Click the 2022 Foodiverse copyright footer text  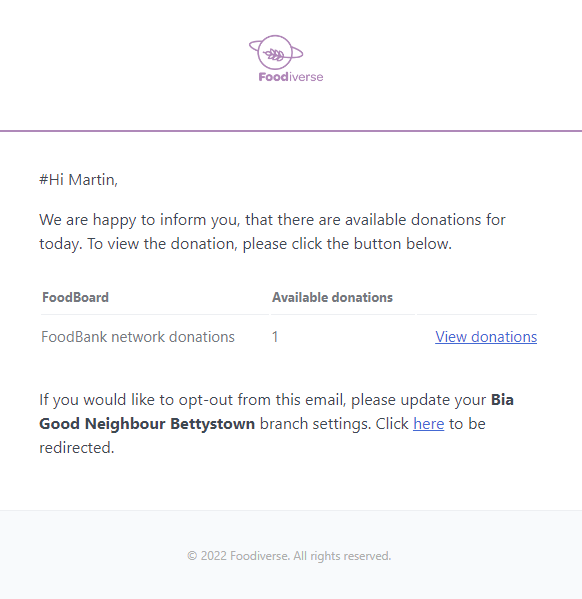(289, 556)
